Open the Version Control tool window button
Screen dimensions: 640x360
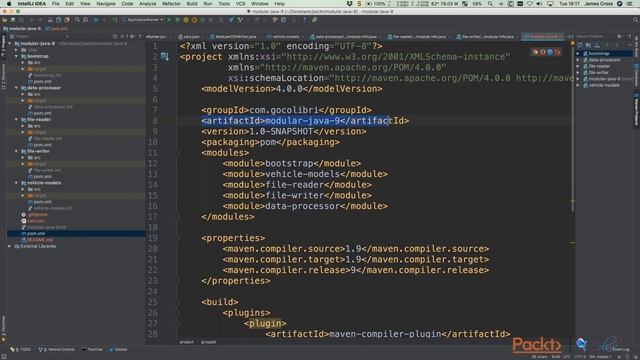[x=57, y=349]
